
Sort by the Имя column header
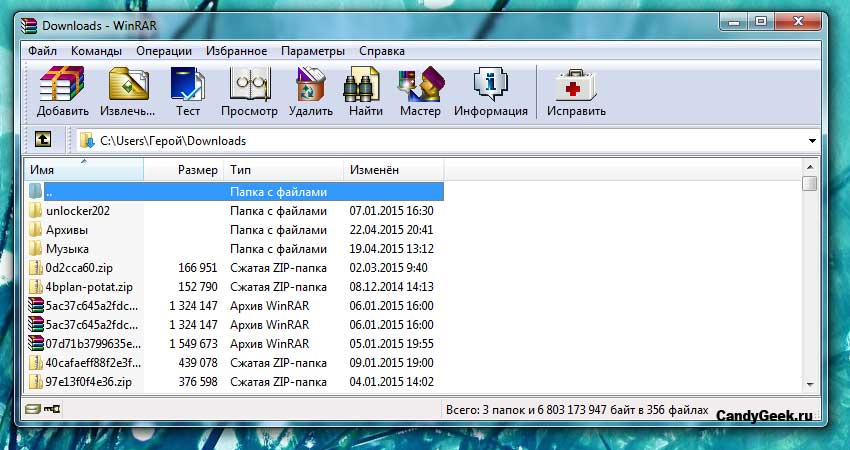click(84, 170)
